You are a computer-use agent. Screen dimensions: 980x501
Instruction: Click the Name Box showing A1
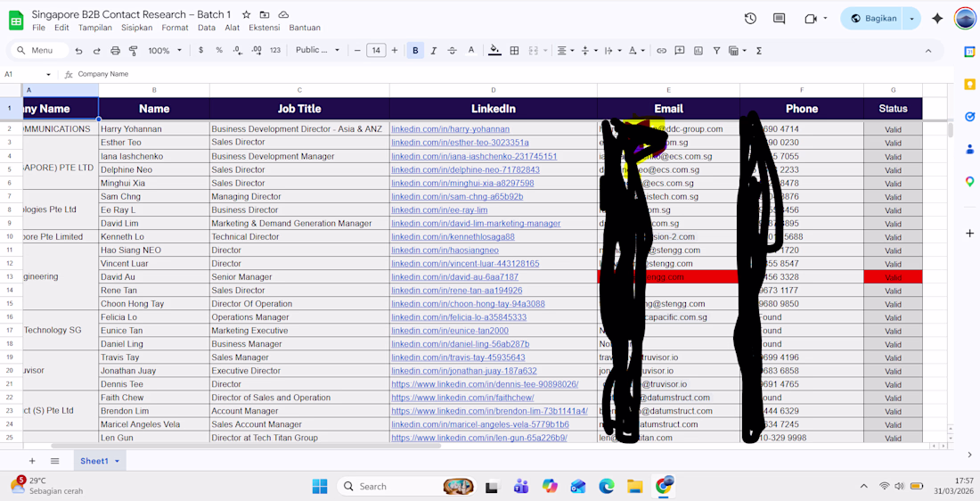tap(29, 74)
